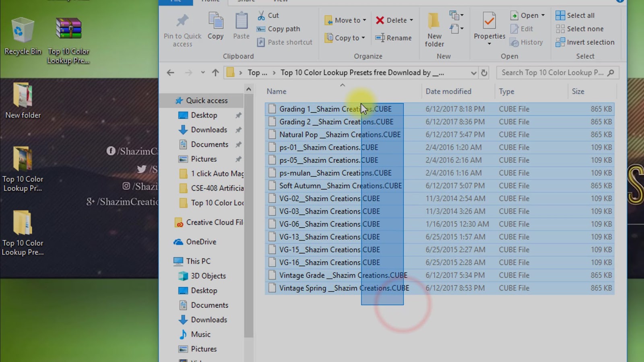
Task: Open the '1 click Auto Mag' folder
Action: click(211, 174)
